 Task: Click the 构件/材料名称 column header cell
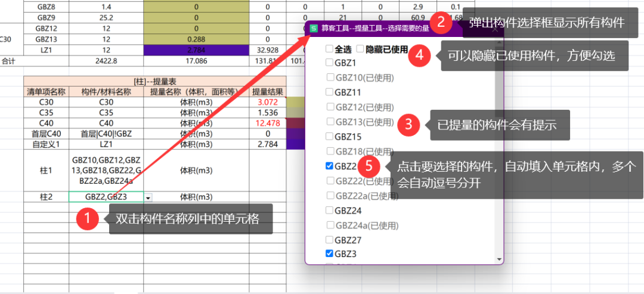coord(106,92)
